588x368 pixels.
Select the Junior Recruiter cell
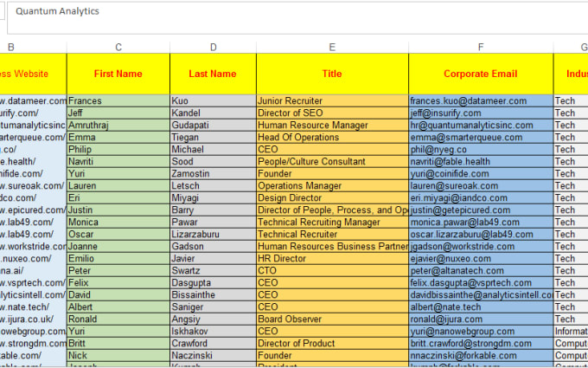[332, 101]
